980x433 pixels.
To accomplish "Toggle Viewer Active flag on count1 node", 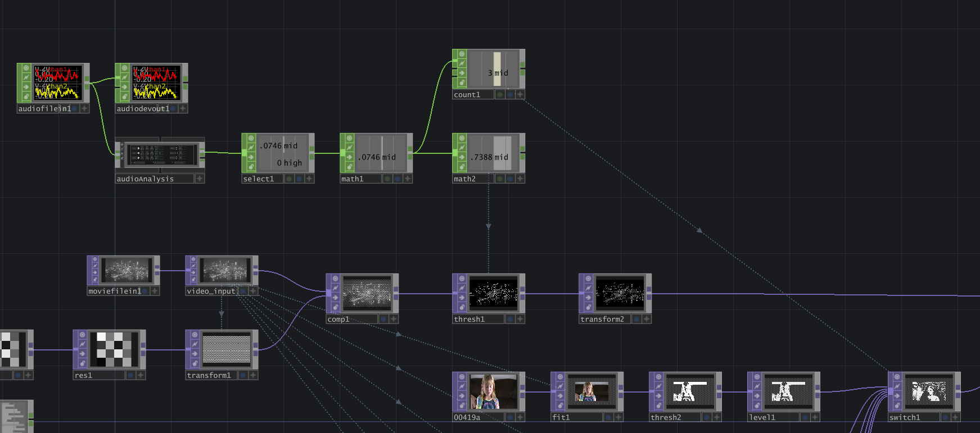I will 462,54.
